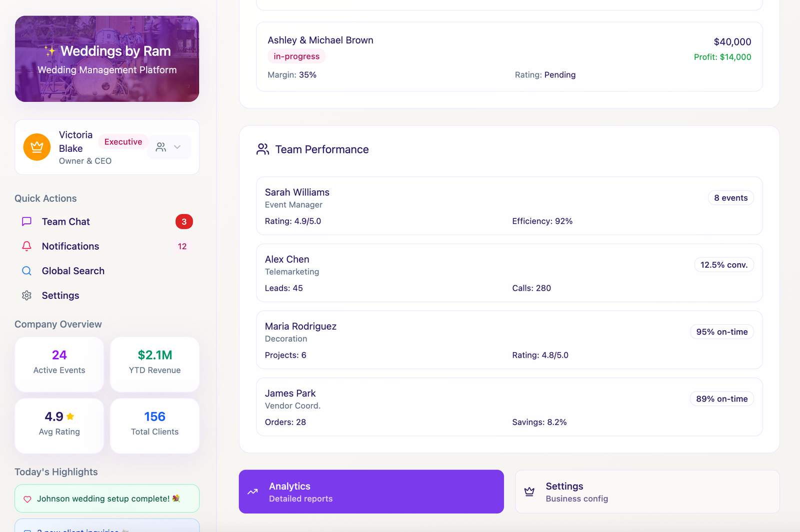
Task: Click the Analytics trend-line icon
Action: [253, 492]
